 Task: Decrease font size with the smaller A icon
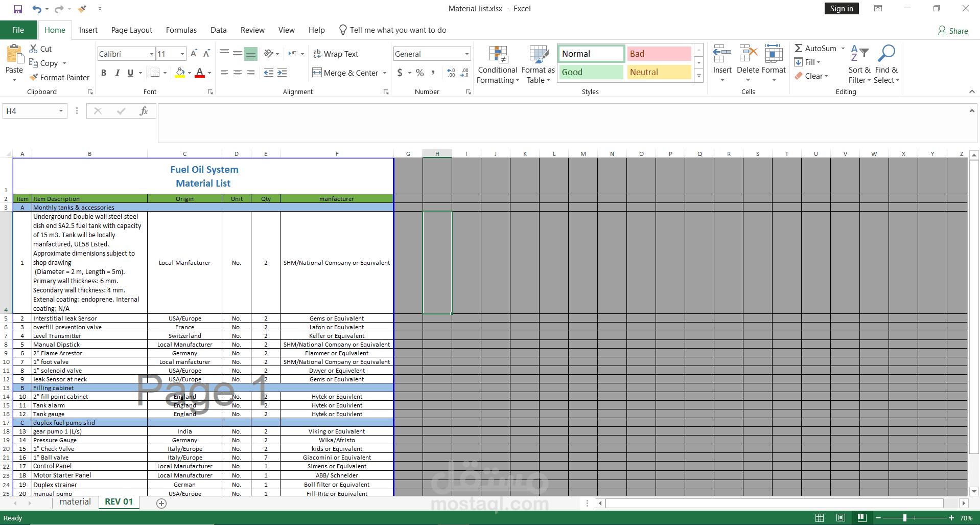206,54
